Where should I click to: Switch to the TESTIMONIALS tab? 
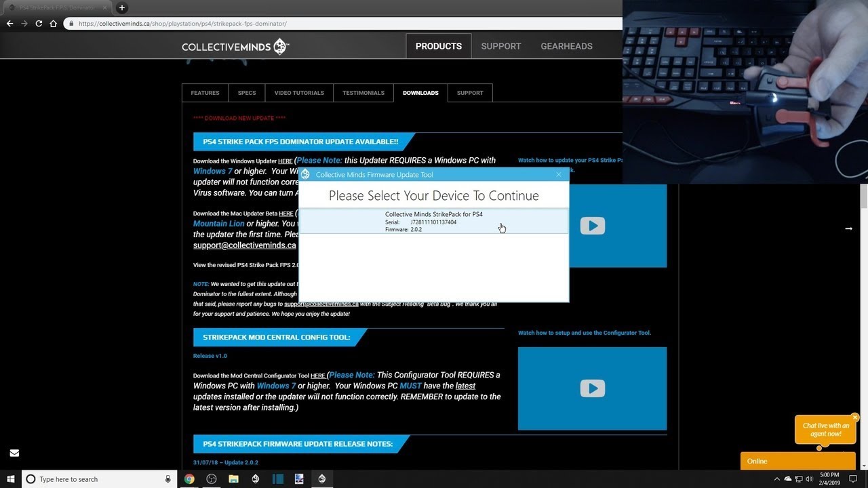tap(363, 93)
